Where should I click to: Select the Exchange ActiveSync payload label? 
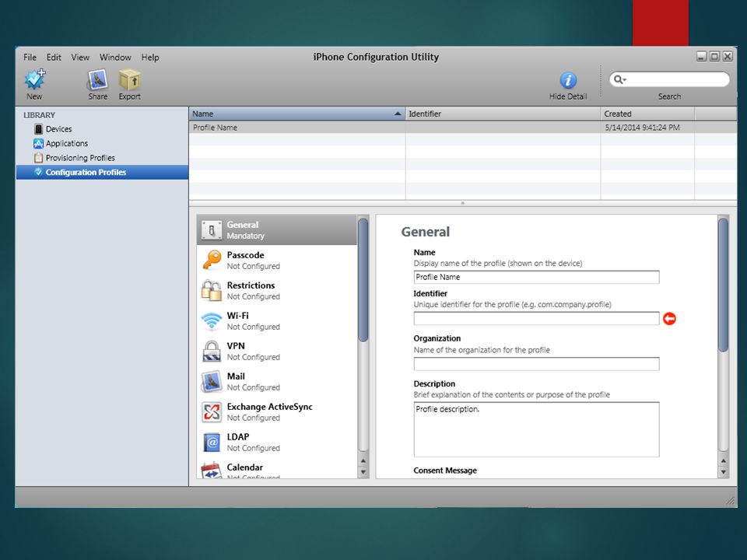pyautogui.click(x=270, y=407)
